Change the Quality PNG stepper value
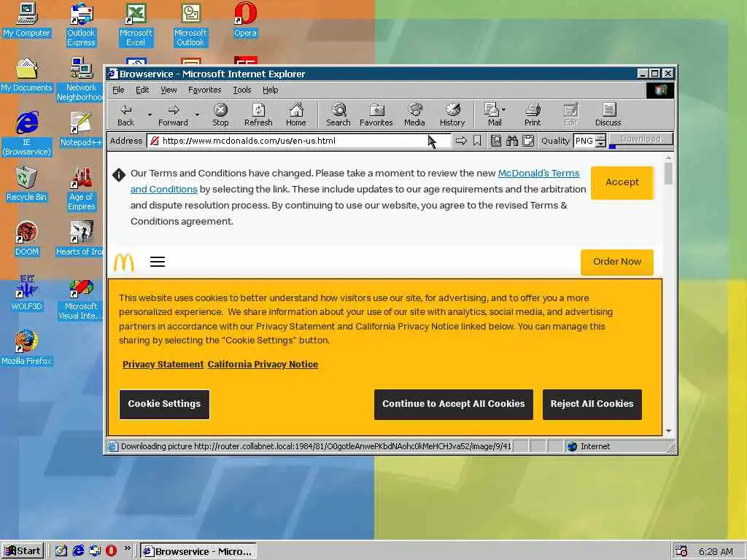This screenshot has height=560, width=747. [x=601, y=141]
